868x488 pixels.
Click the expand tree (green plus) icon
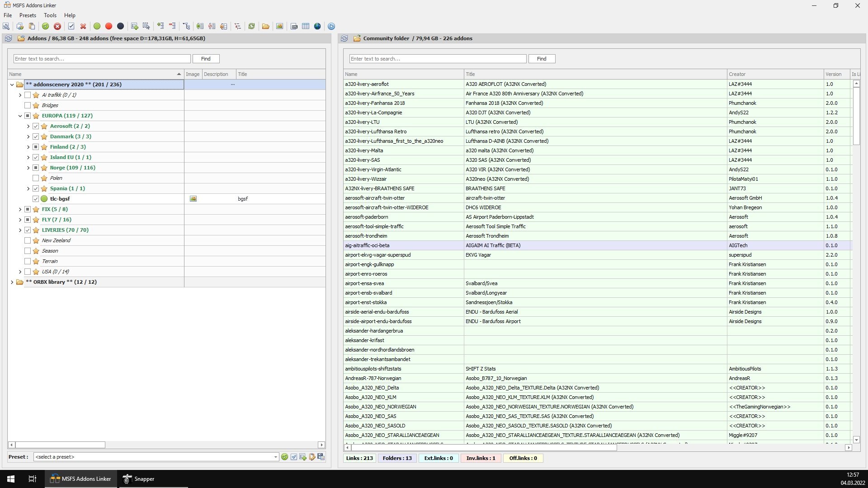[160, 26]
